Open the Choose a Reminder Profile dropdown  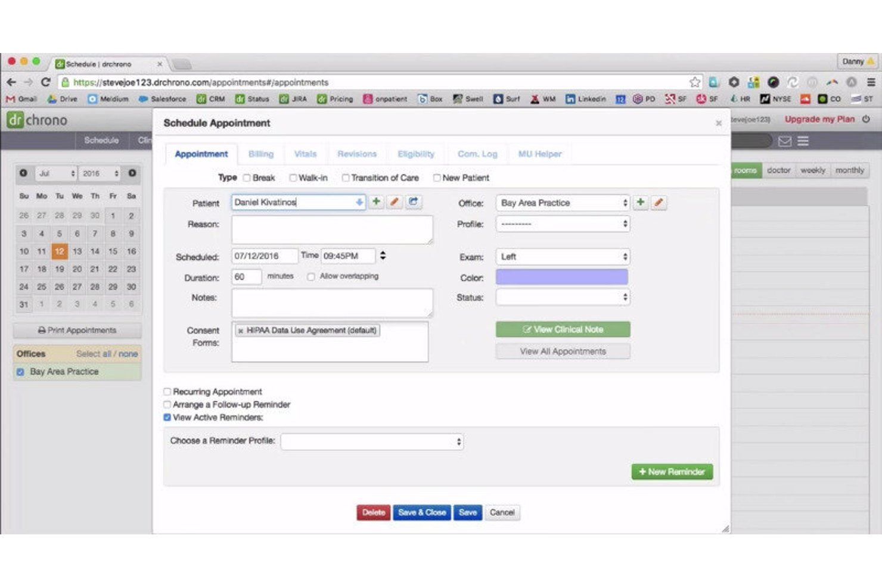[372, 441]
